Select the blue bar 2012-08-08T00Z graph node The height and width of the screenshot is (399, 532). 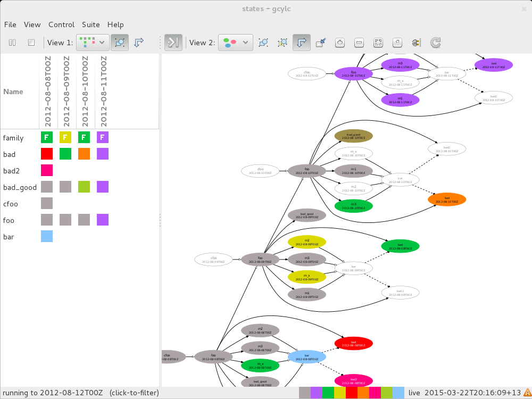tap(307, 357)
